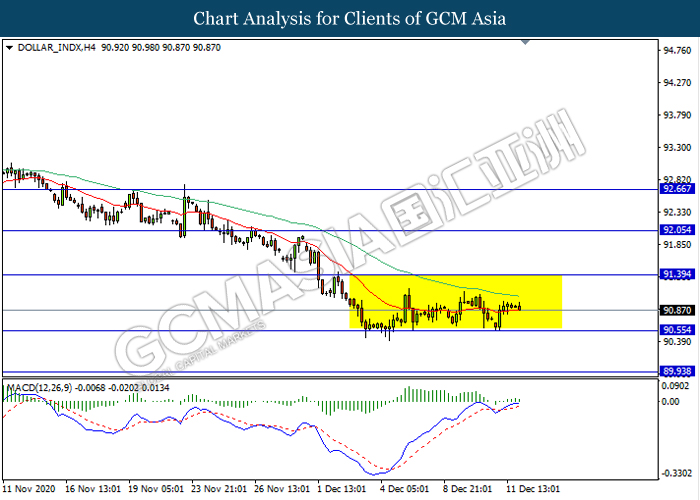Click the 8 Dec 21:01 time label
The image size is (700, 500).
(468, 489)
